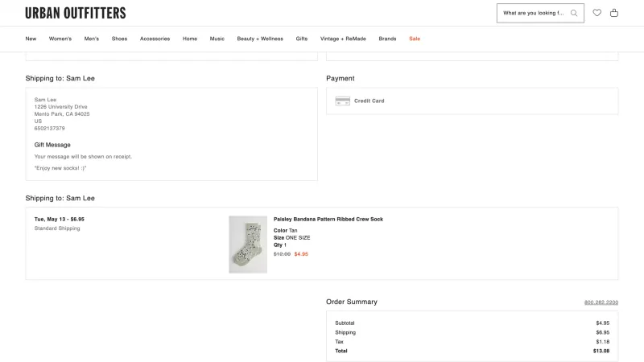Open the Women's menu

click(60, 39)
